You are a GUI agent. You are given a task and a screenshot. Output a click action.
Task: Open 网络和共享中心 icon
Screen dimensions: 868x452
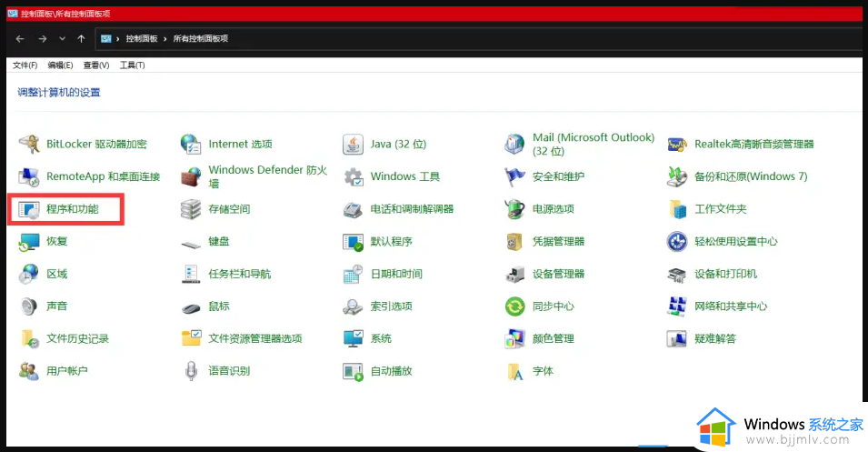pos(677,306)
